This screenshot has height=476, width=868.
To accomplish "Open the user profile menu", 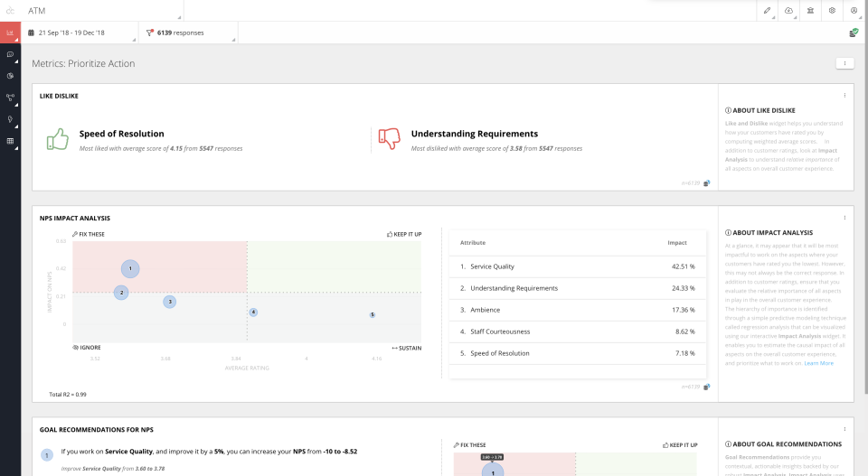I will tap(854, 11).
